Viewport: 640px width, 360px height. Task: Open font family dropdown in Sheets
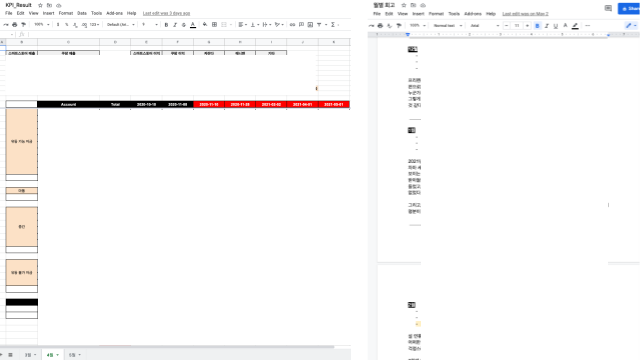coord(121,24)
